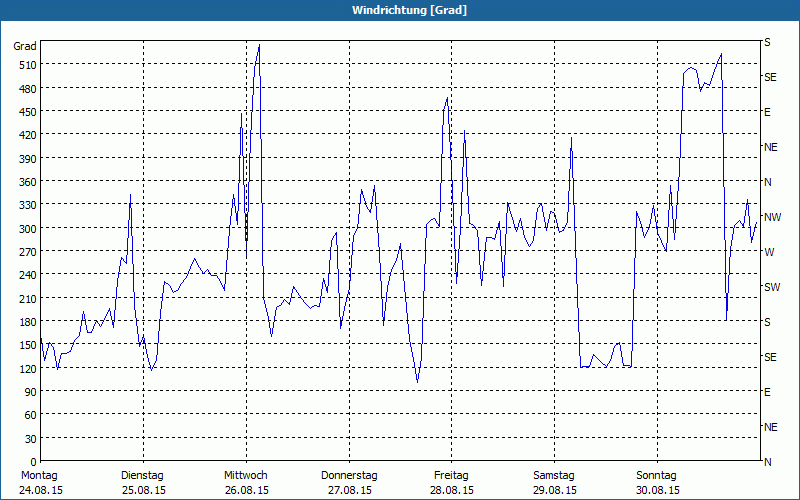Click the date 26.08.15
Screen dimensions: 800x500
pos(246,491)
